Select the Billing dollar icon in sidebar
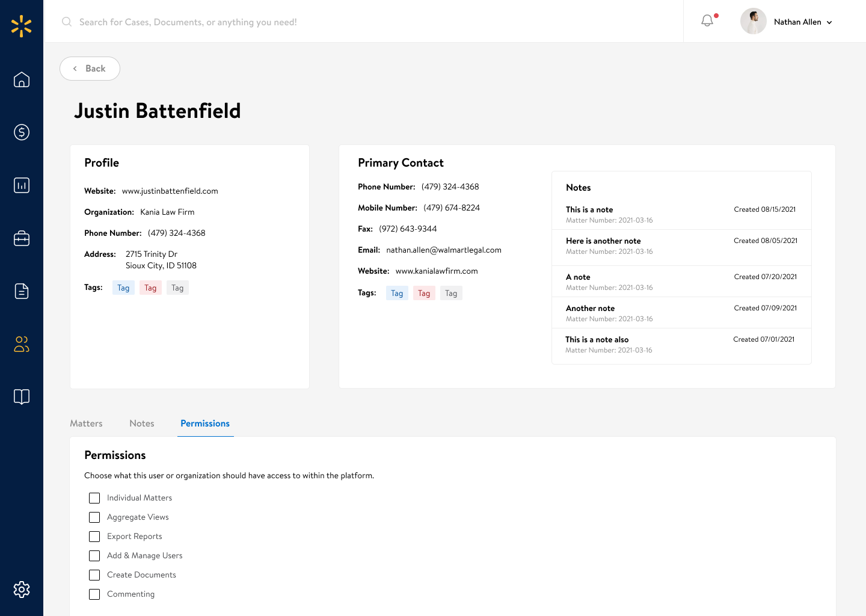The image size is (866, 616). (x=22, y=132)
